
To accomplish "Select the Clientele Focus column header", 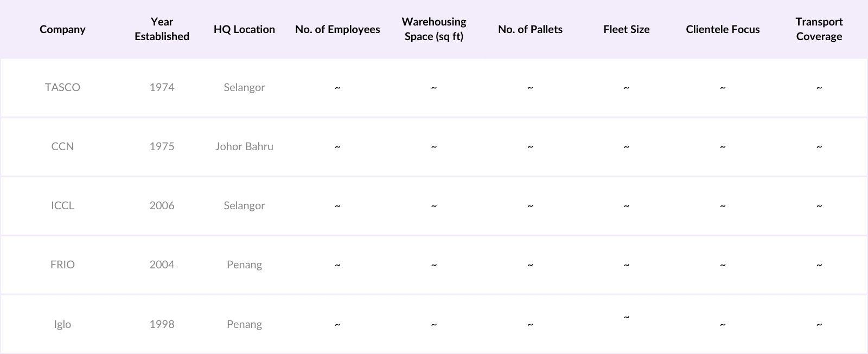I will (723, 29).
